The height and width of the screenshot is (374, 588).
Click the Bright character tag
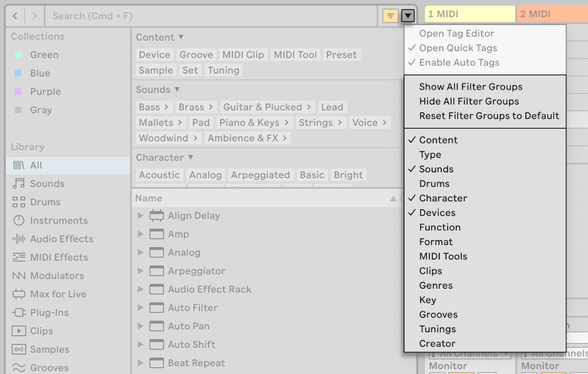click(x=348, y=175)
